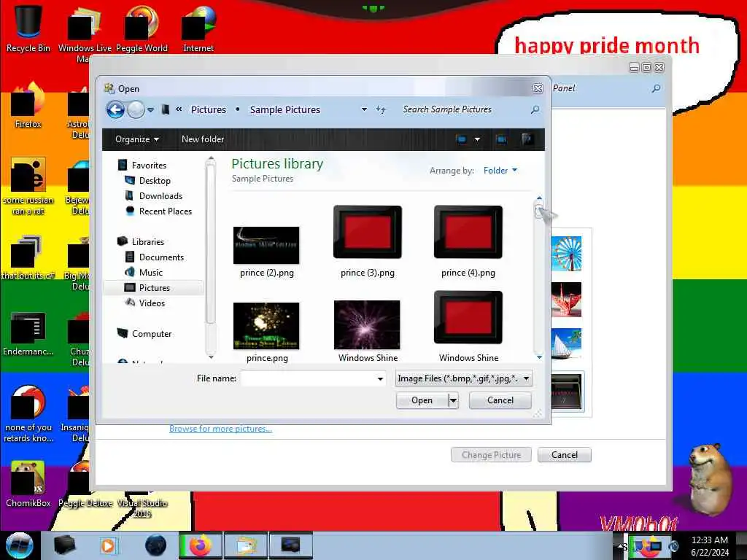747x560 pixels.
Task: Click the file list scroll down arrow
Action: coord(539,357)
